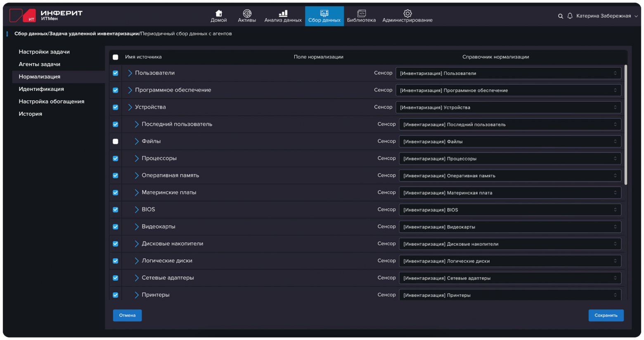This screenshot has height=340, width=644.
Task: Uncheck Логические диски checkbox
Action: 116,261
